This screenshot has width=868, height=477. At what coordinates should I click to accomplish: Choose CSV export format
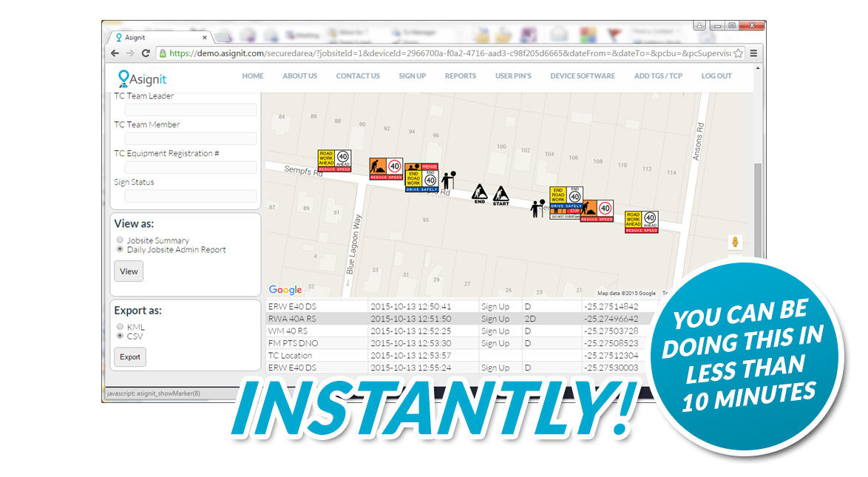pos(120,336)
